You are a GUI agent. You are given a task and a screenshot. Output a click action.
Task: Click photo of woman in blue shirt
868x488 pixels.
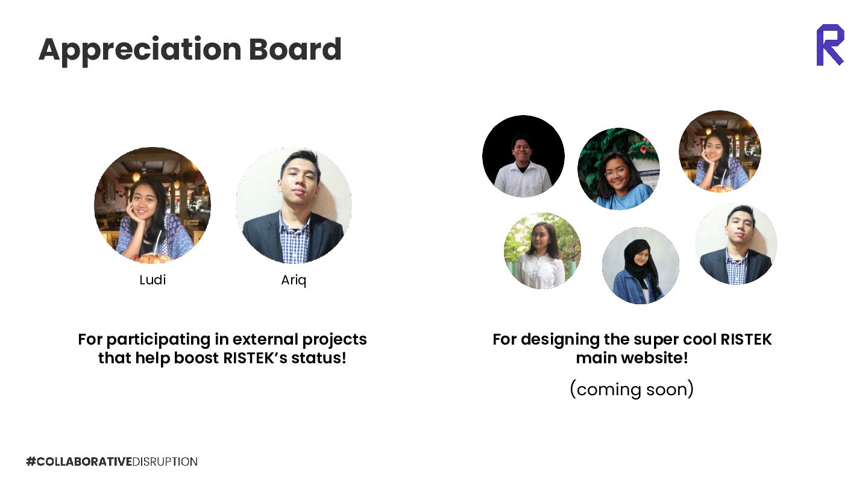[618, 169]
